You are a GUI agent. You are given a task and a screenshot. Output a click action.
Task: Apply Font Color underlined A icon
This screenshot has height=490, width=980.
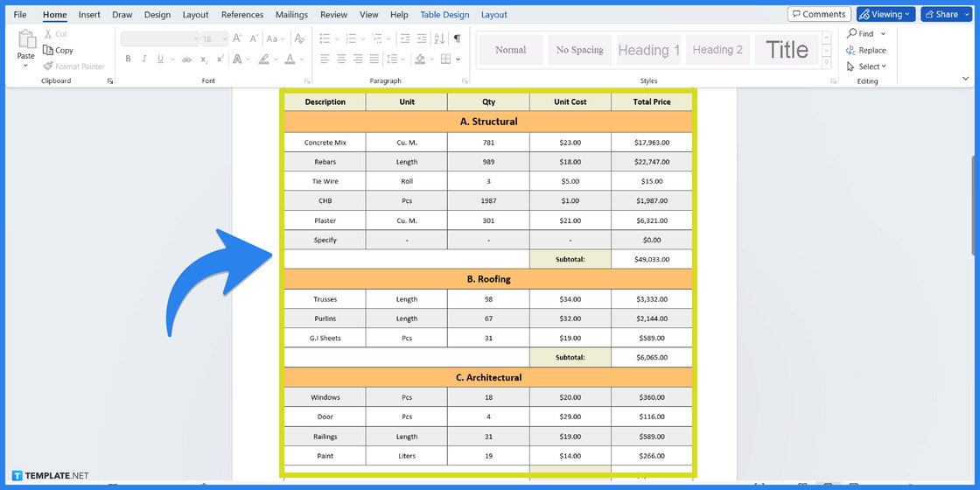[x=290, y=59]
